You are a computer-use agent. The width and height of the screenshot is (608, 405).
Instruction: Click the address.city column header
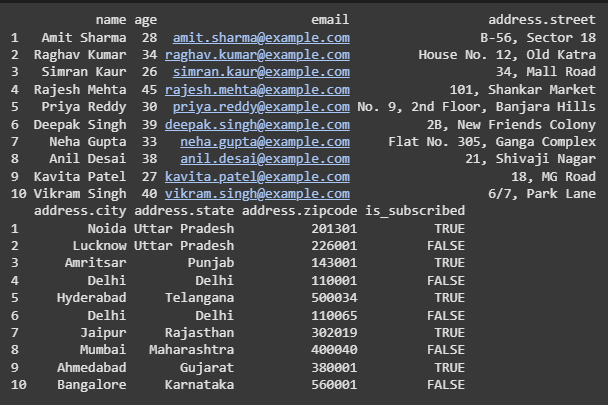(x=79, y=211)
